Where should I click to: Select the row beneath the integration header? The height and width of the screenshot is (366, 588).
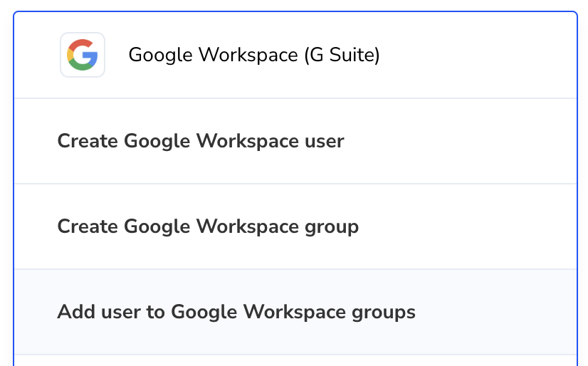pos(295,141)
